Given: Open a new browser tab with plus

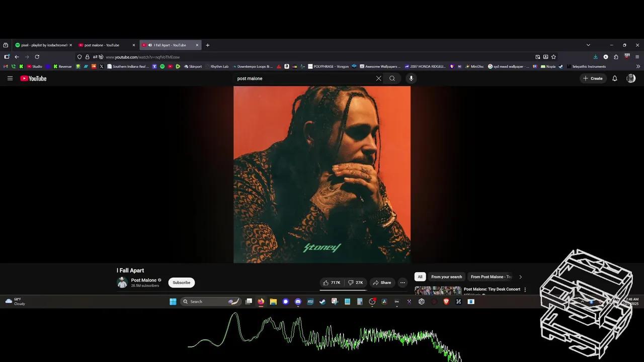Looking at the screenshot, I should tap(207, 45).
